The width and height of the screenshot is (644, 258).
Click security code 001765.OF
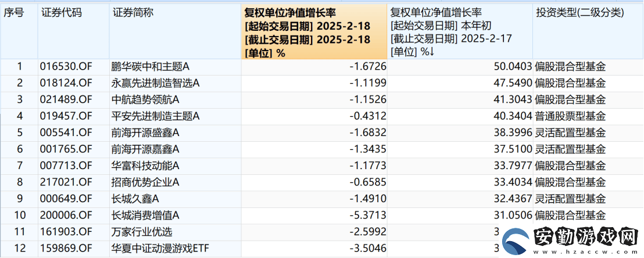[x=66, y=149]
